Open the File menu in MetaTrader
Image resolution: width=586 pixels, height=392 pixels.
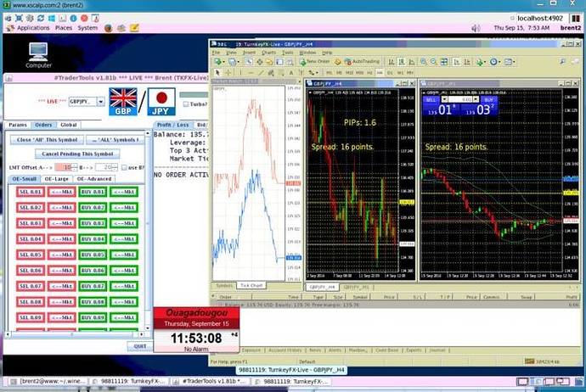click(x=216, y=53)
